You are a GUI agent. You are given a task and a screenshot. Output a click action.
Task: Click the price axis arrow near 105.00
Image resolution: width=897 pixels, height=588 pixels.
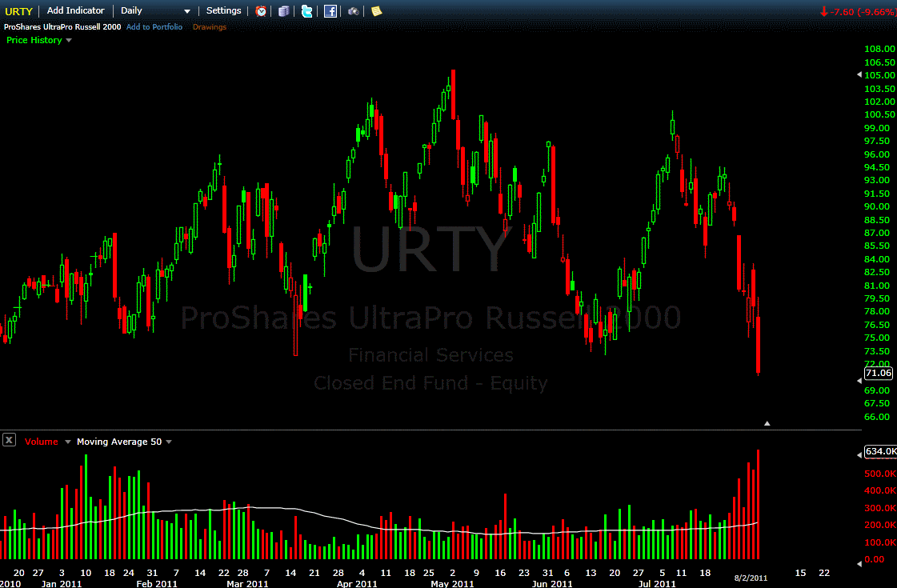click(859, 75)
